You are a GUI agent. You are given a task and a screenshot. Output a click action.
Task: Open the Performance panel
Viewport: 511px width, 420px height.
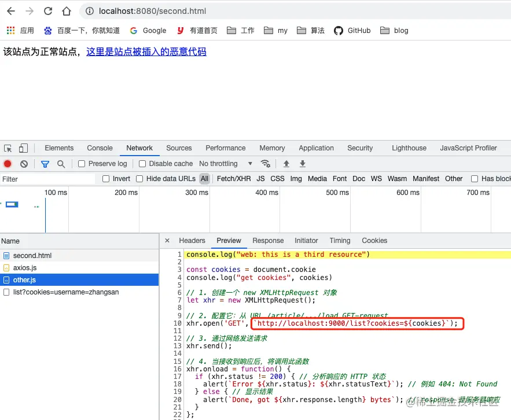tap(226, 148)
